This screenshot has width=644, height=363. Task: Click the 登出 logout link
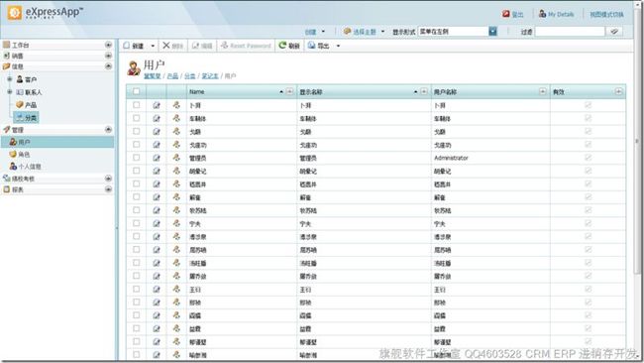tap(517, 15)
